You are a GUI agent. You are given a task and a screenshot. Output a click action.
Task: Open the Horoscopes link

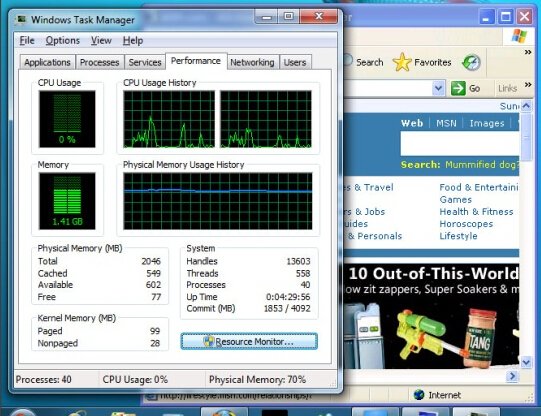pyautogui.click(x=466, y=224)
